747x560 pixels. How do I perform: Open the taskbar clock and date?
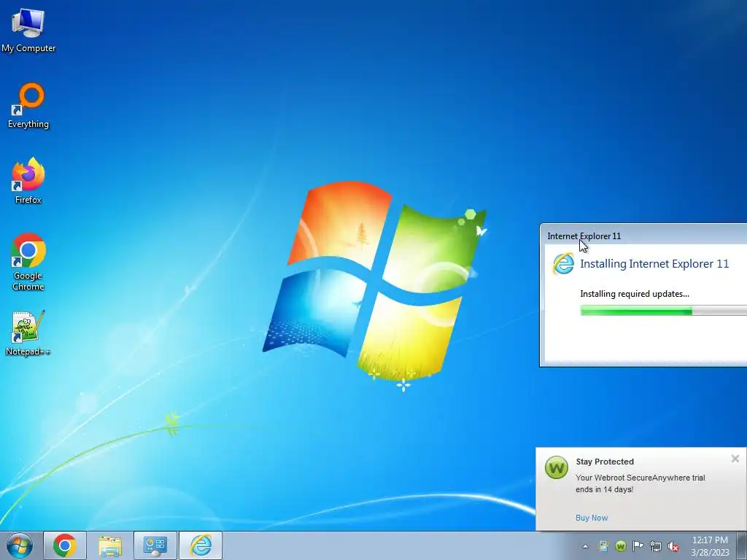(x=710, y=546)
